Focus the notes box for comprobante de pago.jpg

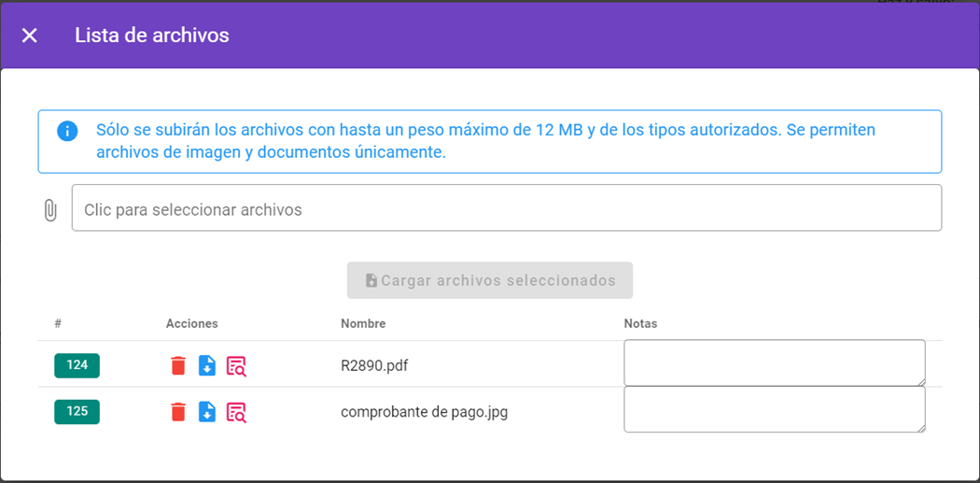coord(774,409)
